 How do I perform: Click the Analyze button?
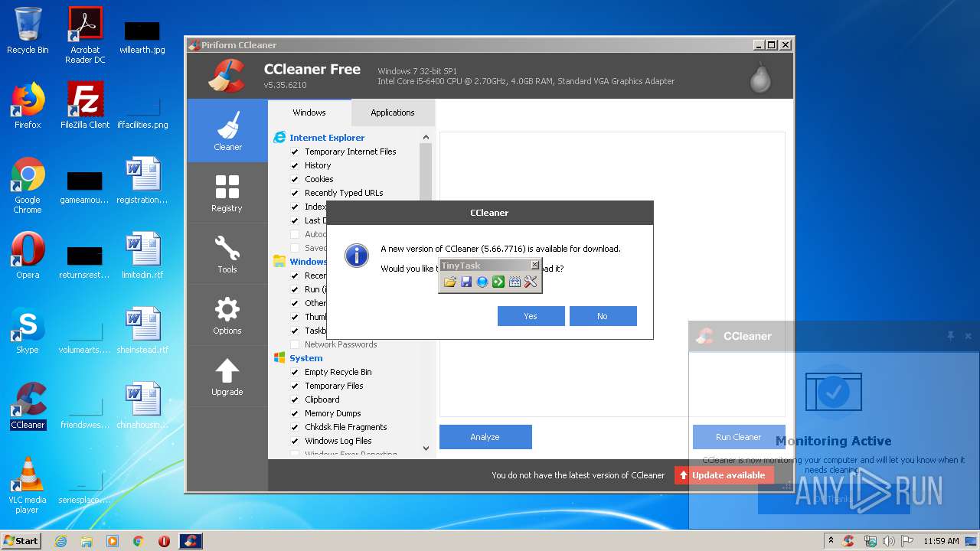point(485,437)
